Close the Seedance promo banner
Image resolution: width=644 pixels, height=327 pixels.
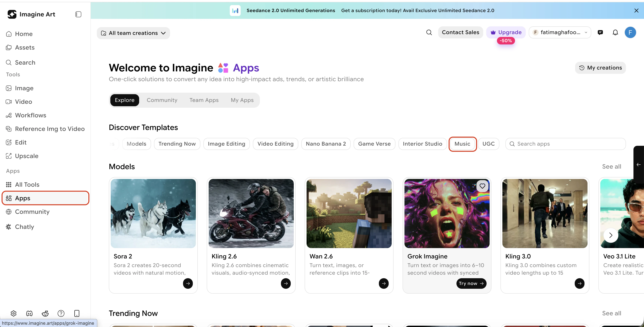click(x=636, y=11)
